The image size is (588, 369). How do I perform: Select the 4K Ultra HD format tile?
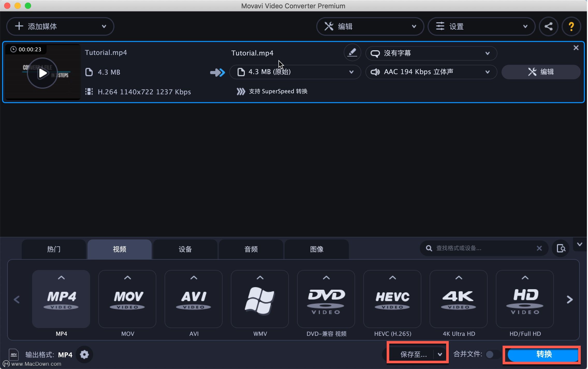click(459, 299)
